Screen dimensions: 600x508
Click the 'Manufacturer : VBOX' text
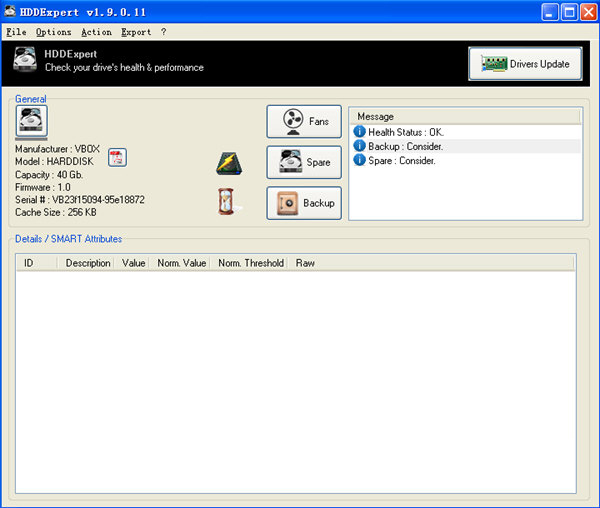coord(57,149)
